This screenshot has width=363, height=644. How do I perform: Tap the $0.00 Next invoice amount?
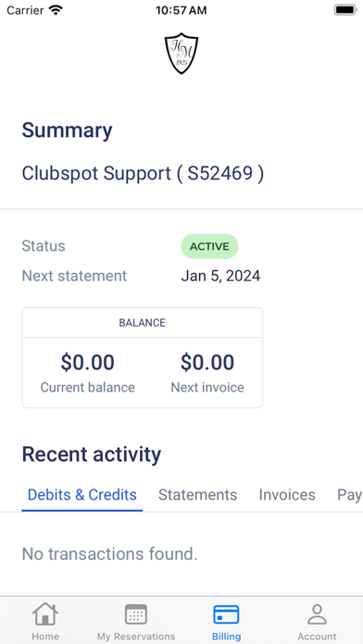pos(207,363)
